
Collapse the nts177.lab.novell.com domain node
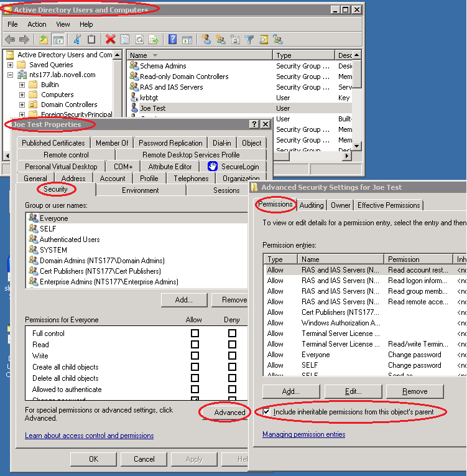click(x=10, y=75)
